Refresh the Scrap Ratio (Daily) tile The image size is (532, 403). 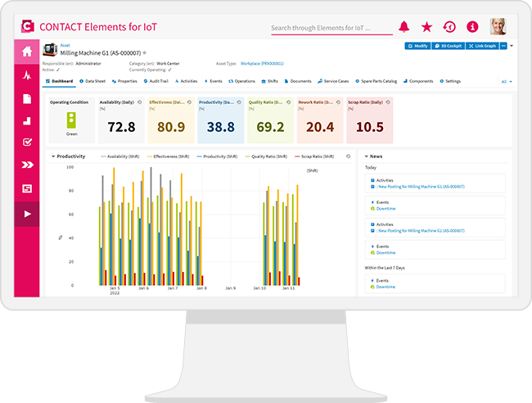(388, 102)
